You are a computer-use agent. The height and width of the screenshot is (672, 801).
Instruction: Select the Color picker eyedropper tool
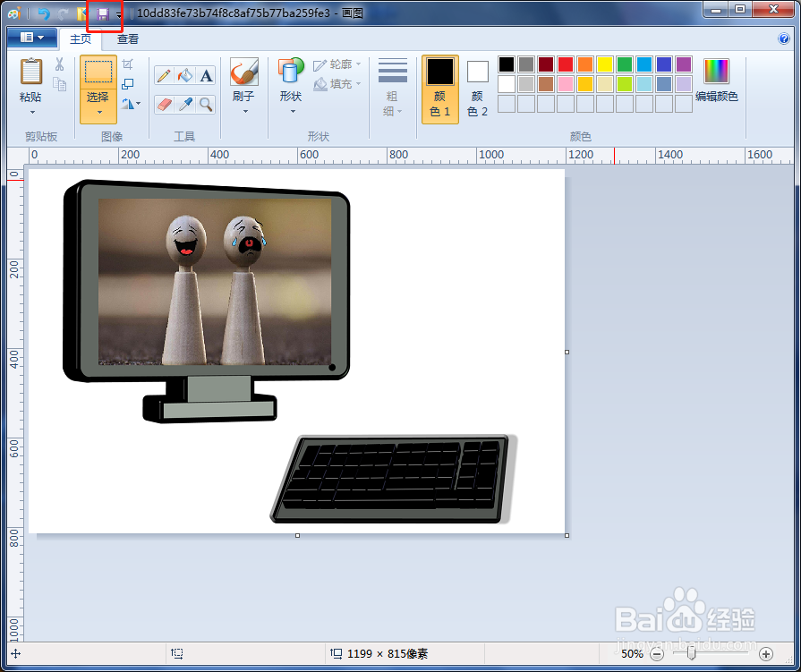coord(185,105)
